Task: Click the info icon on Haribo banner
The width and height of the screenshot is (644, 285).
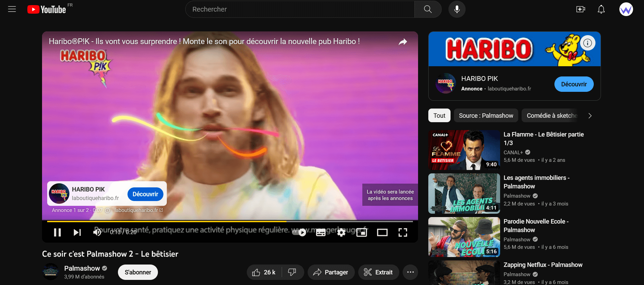Action: [588, 43]
